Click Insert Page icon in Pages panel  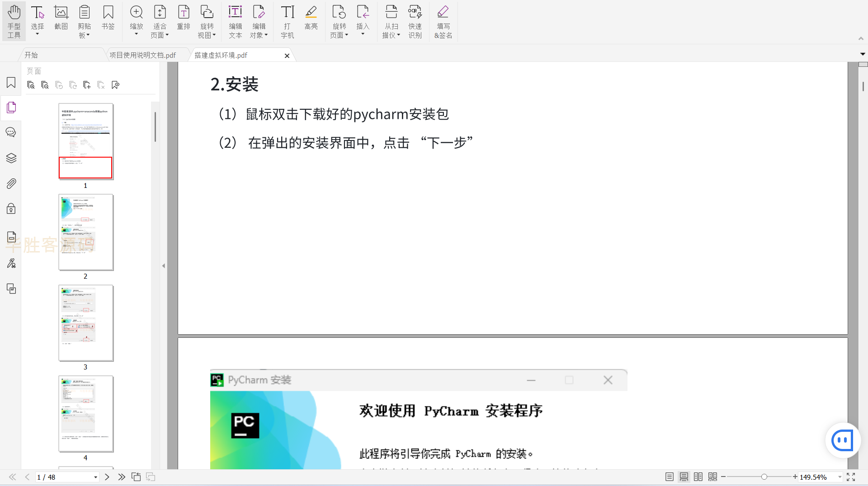pyautogui.click(x=87, y=85)
